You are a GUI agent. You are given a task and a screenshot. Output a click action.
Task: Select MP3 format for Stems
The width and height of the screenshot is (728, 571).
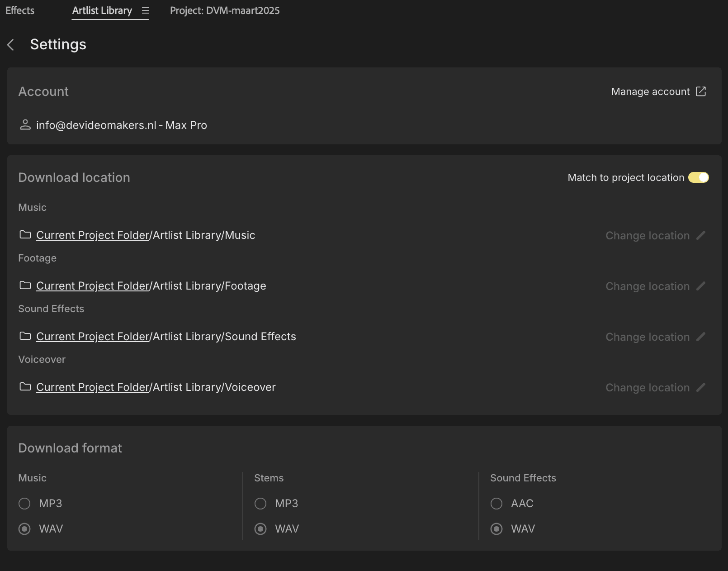(260, 504)
